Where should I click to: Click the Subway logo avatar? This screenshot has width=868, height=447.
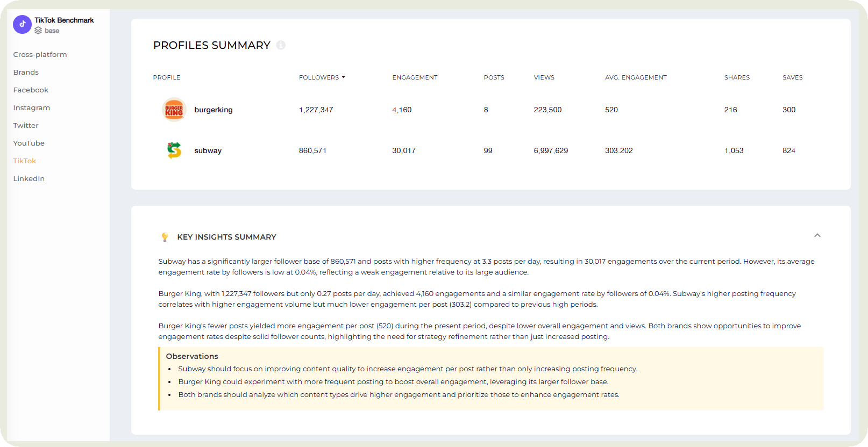(x=174, y=150)
